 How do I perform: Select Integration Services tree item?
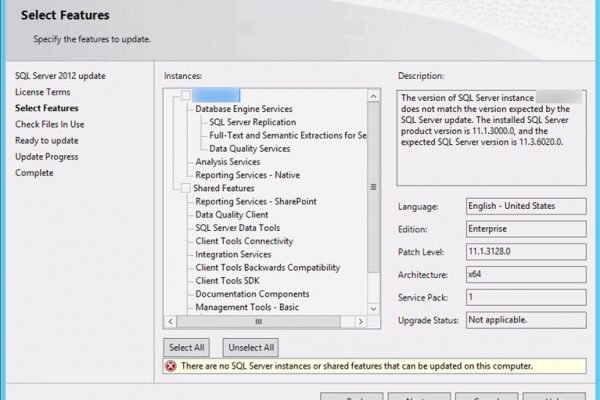coord(233,254)
